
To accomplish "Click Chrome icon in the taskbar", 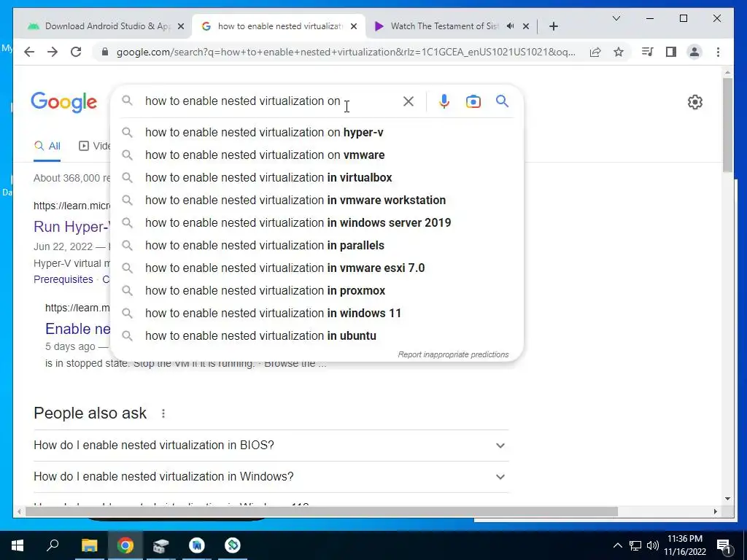I will tap(125, 545).
